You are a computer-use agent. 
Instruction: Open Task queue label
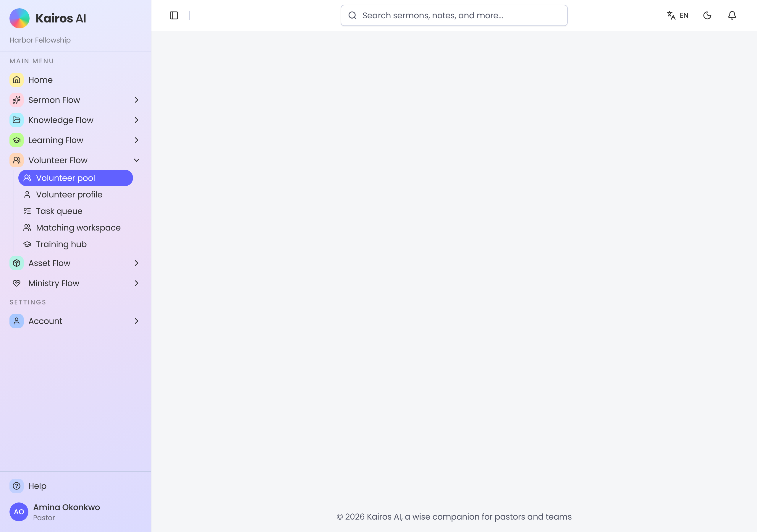[x=59, y=211]
